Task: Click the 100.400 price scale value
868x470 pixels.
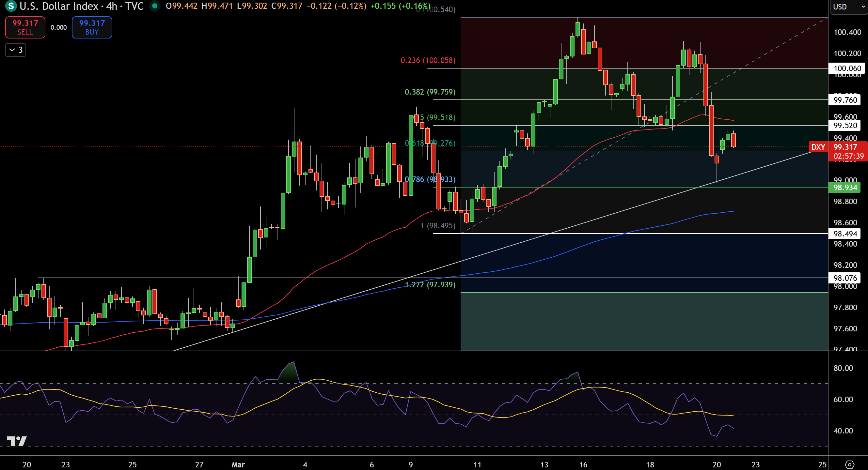Action: tap(847, 32)
